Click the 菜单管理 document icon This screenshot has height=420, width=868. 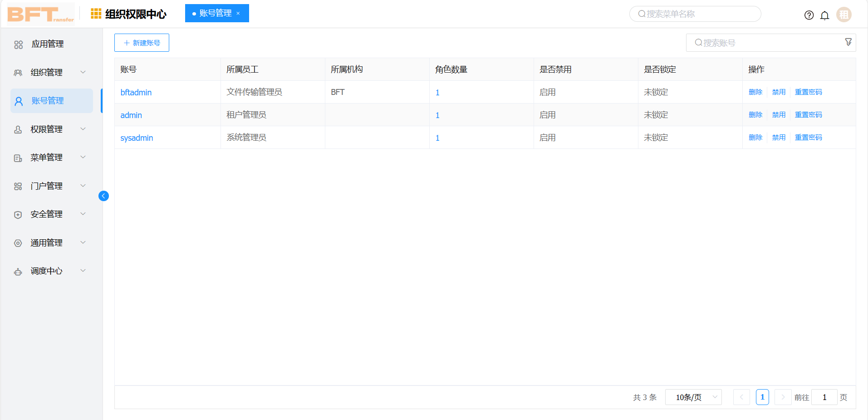pyautogui.click(x=18, y=158)
